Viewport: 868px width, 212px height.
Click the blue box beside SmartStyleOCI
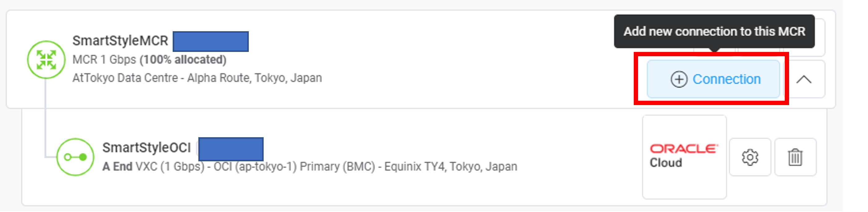click(x=231, y=149)
